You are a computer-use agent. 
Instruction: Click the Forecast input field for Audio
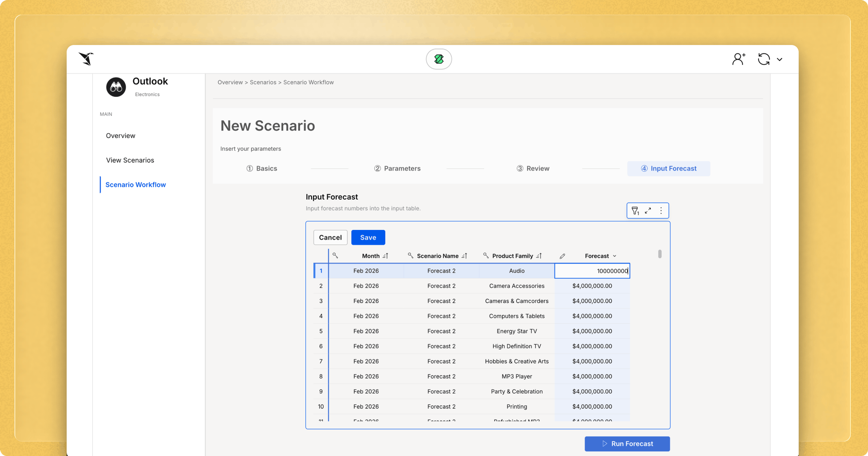tap(592, 271)
